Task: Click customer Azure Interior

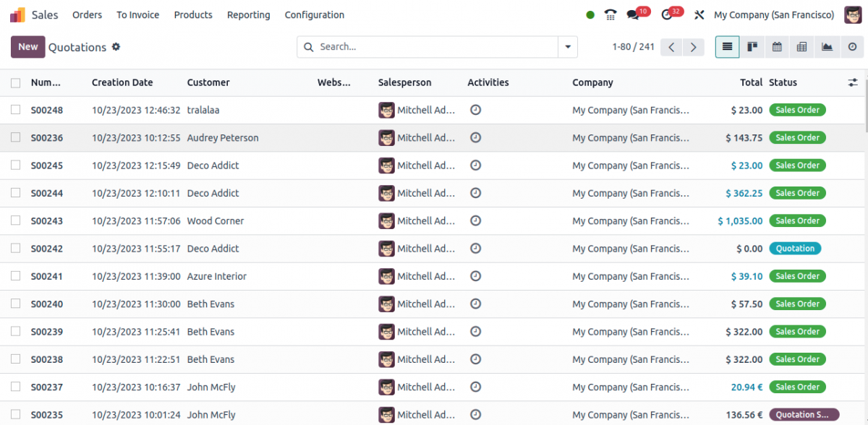Action: 217,276
